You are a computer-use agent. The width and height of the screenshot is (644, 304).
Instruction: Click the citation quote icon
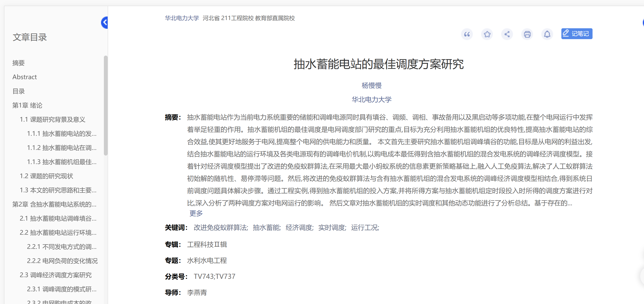[x=467, y=34]
